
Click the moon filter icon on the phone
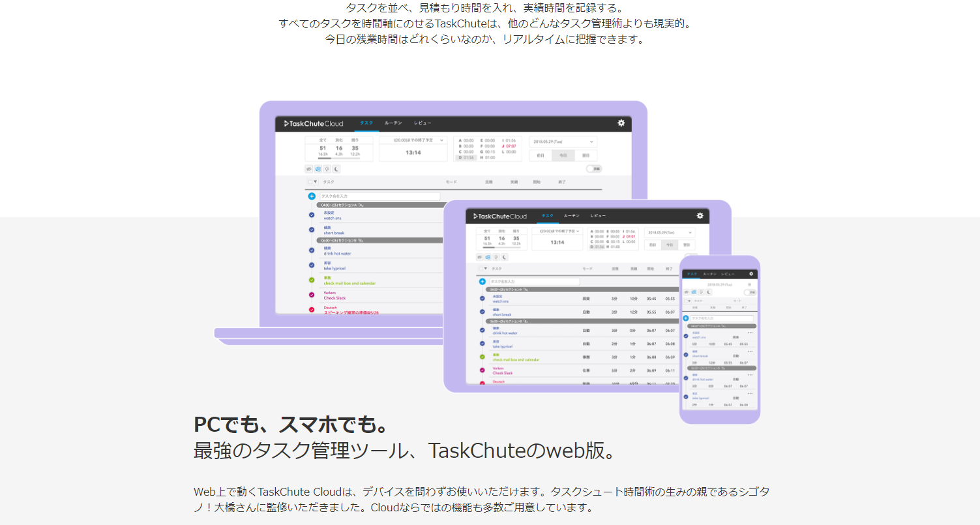(709, 292)
